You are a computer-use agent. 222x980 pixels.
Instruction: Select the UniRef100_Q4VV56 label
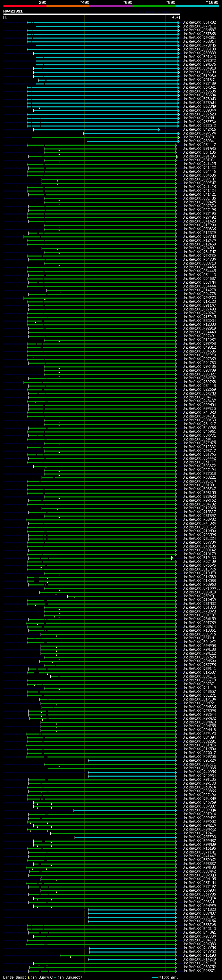(x=199, y=948)
